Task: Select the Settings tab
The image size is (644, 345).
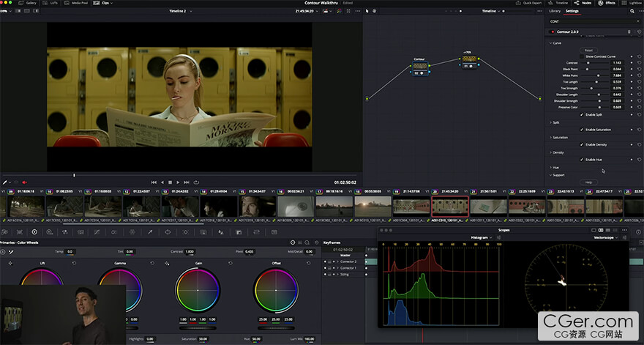Action: click(572, 11)
